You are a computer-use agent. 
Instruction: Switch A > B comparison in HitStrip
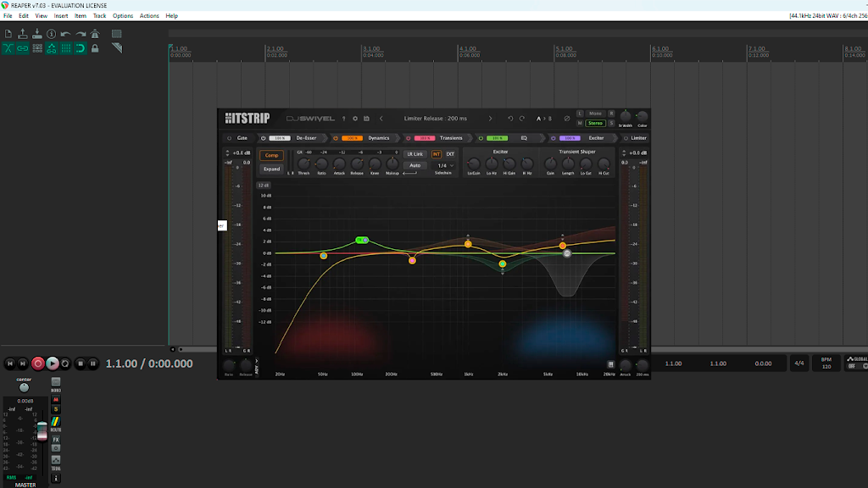tap(543, 119)
